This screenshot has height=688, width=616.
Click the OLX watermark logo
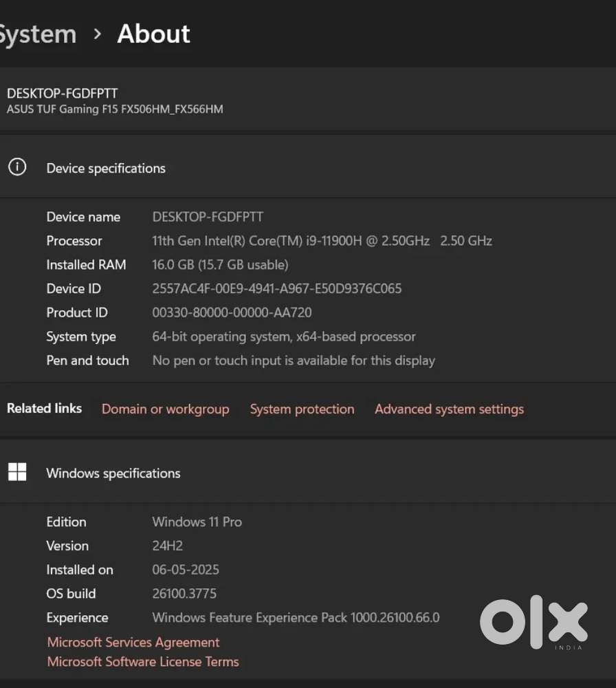coord(533,623)
